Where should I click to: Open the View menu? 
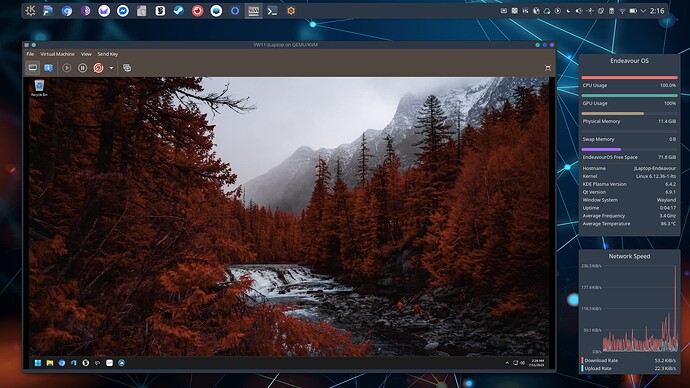(x=86, y=54)
